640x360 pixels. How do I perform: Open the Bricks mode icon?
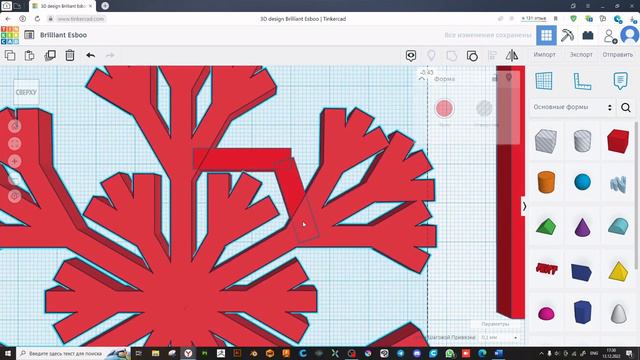point(588,36)
